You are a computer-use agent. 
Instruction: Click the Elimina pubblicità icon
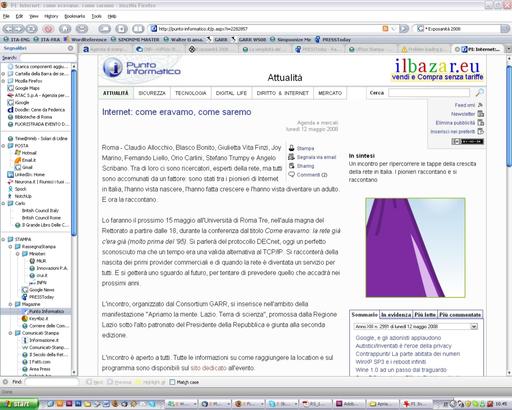click(481, 123)
